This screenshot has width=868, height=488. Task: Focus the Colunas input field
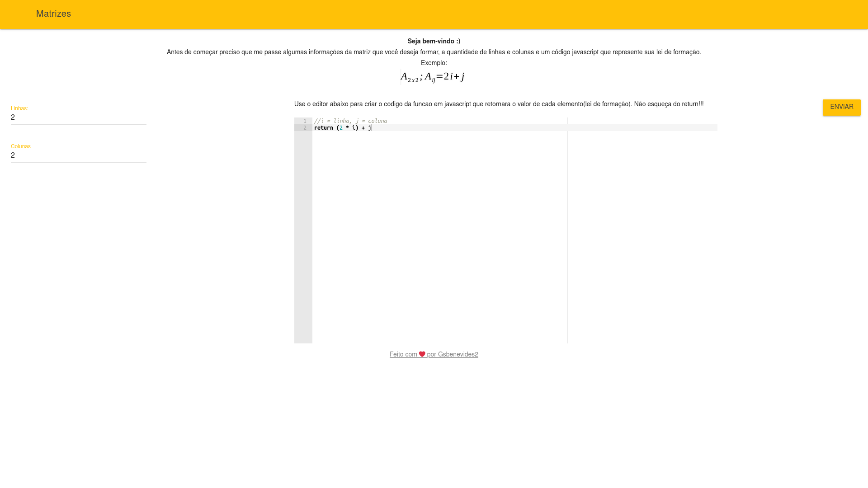point(79,156)
